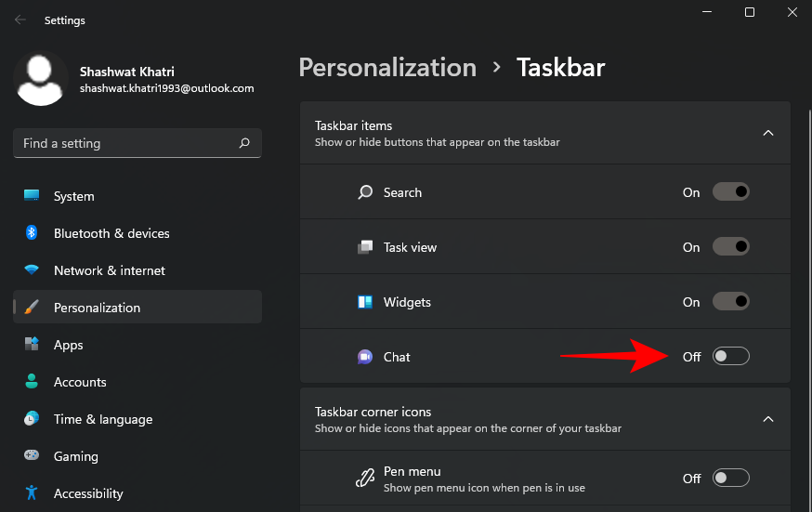Screen dimensions: 812x512
Task: Click the user profile picture
Action: 41,79
